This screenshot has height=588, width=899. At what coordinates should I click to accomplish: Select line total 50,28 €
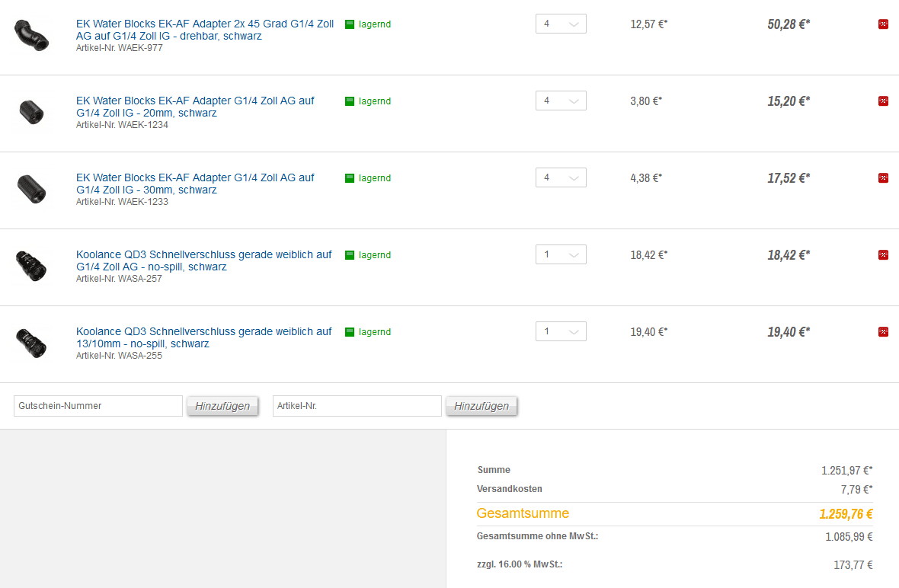(x=789, y=24)
